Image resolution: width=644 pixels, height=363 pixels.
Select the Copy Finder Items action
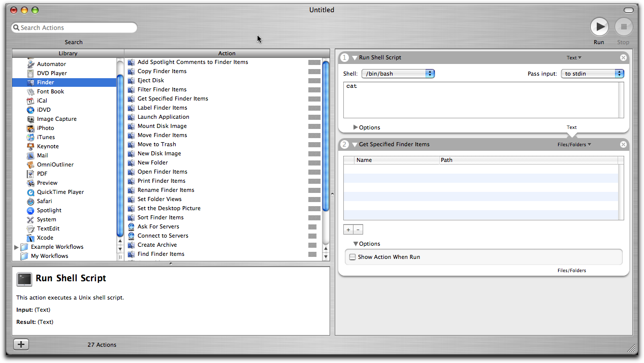[x=162, y=71]
